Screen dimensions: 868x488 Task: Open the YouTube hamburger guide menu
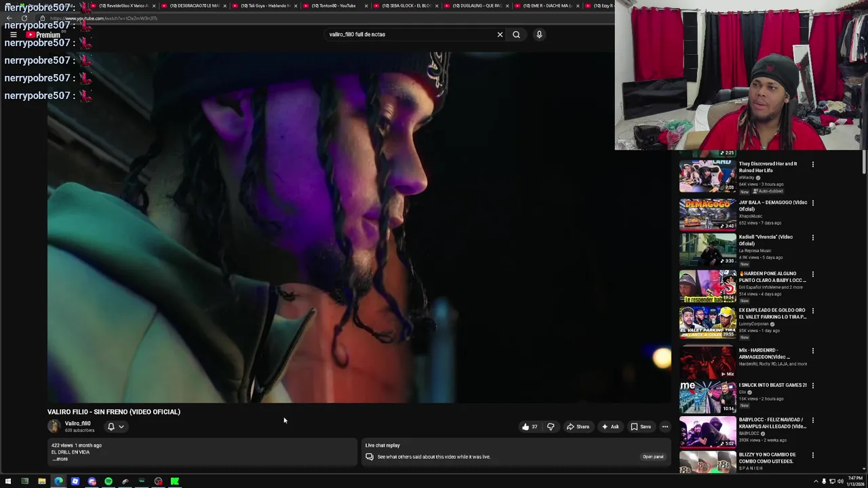(x=13, y=35)
